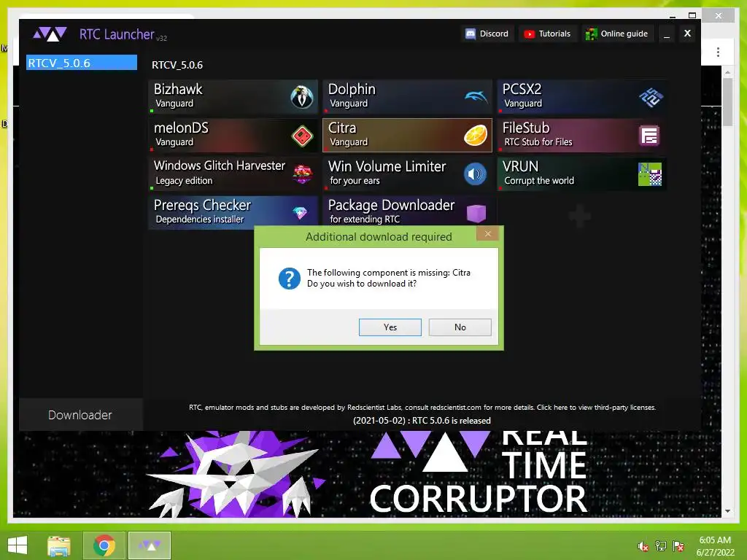This screenshot has height=560, width=747.
Task: Open Prereqs Checker Dependencies installer
Action: click(x=233, y=213)
